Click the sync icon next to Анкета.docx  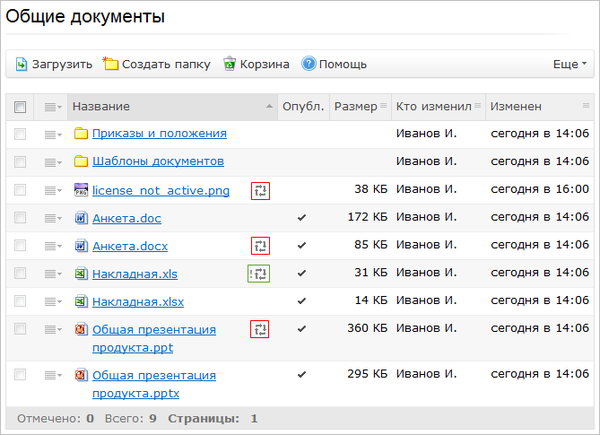pyautogui.click(x=260, y=245)
